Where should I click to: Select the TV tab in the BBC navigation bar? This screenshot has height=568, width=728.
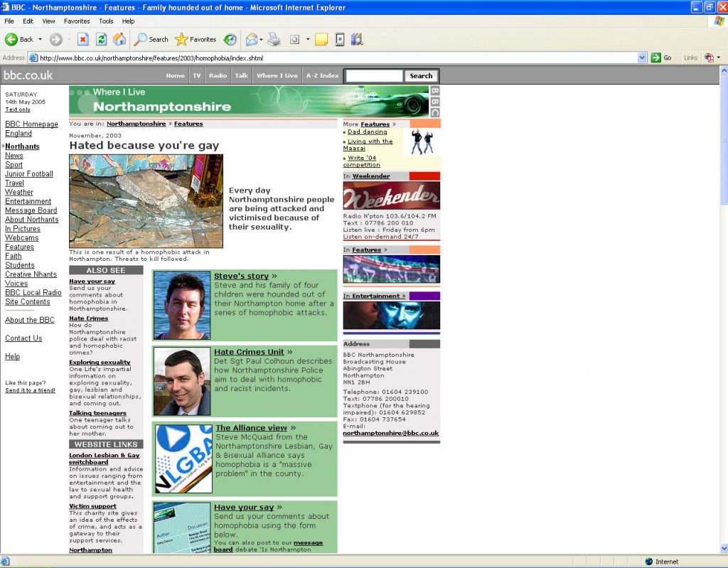197,75
